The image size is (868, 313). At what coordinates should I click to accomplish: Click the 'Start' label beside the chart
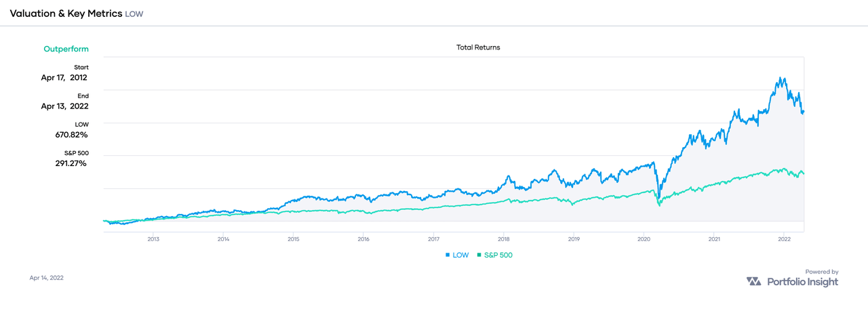[x=81, y=67]
